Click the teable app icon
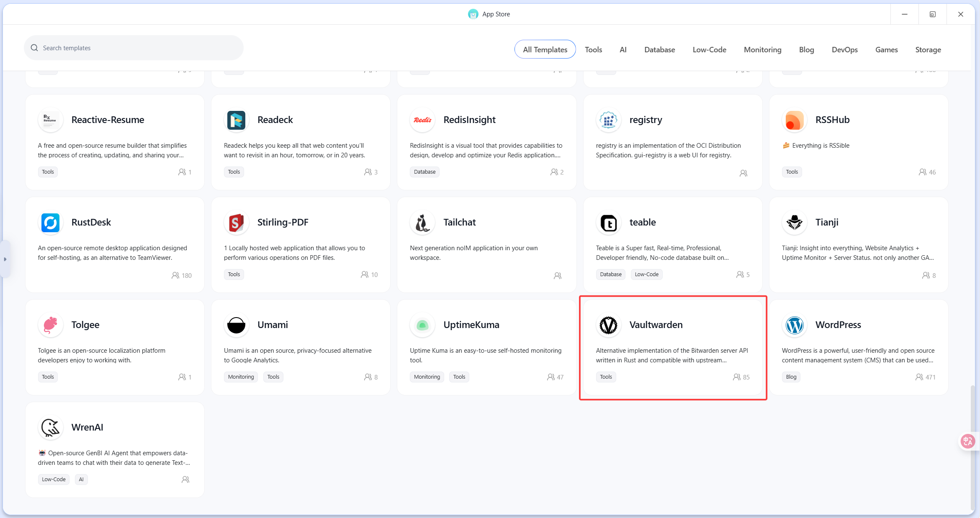This screenshot has height=518, width=980. (608, 223)
